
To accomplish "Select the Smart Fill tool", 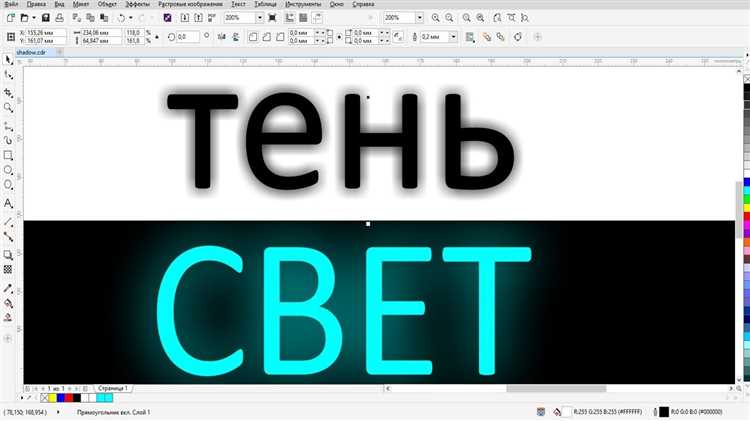I will tap(8, 318).
